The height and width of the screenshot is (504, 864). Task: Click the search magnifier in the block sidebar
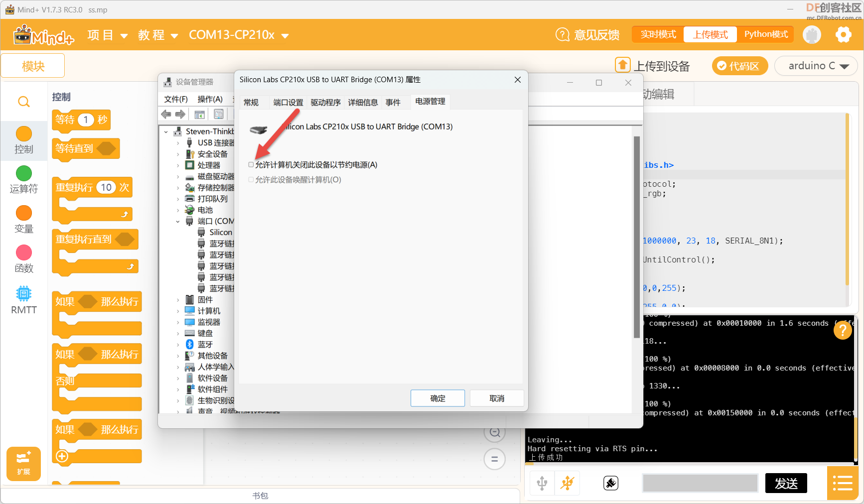pos(23,102)
